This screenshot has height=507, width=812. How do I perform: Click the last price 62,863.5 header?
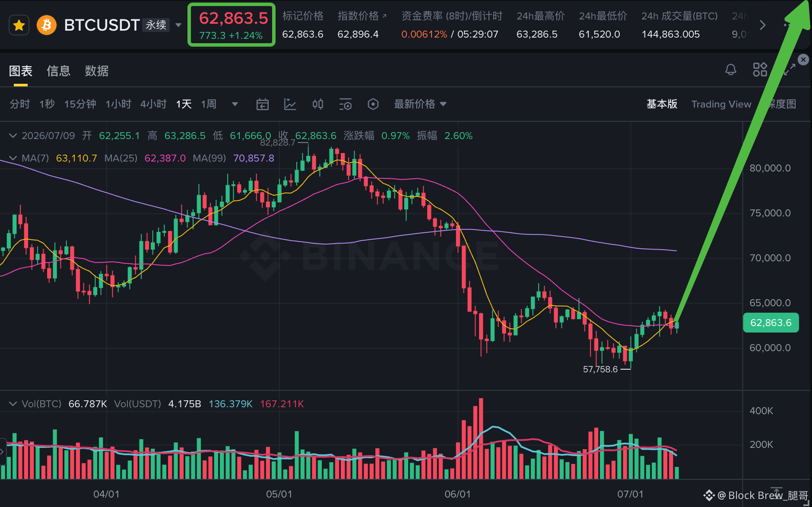(x=234, y=18)
